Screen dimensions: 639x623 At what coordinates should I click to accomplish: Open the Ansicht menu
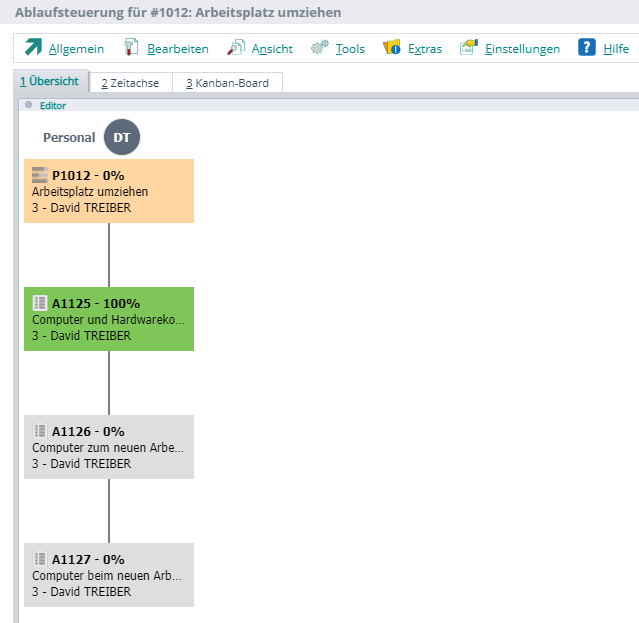[x=272, y=49]
